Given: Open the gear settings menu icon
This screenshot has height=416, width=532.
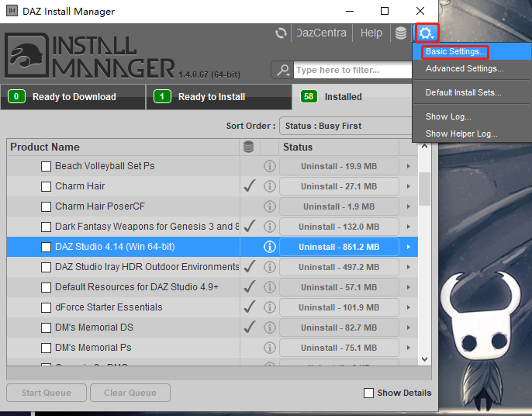Looking at the screenshot, I should click(426, 33).
